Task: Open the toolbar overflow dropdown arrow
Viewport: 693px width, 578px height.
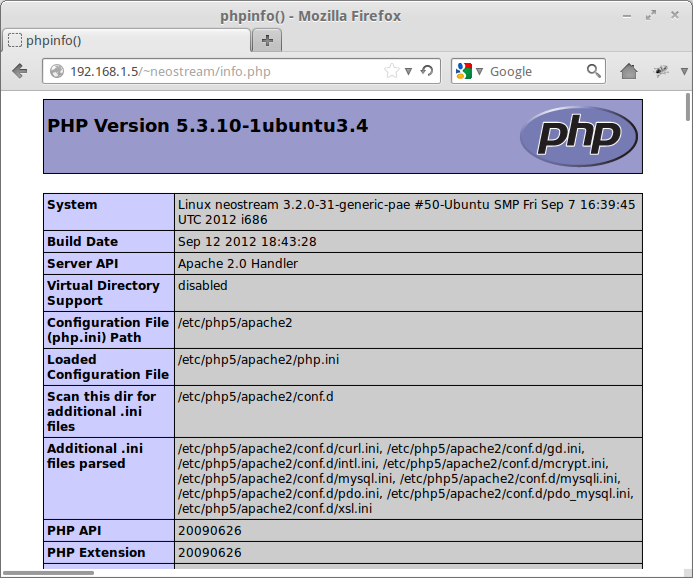Action: pos(684,71)
